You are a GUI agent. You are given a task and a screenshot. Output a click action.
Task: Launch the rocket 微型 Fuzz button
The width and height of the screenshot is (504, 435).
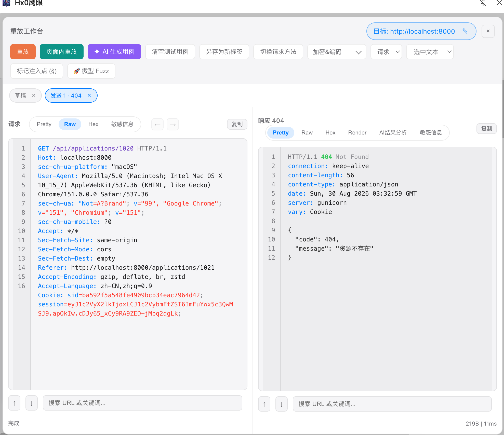[x=91, y=71]
